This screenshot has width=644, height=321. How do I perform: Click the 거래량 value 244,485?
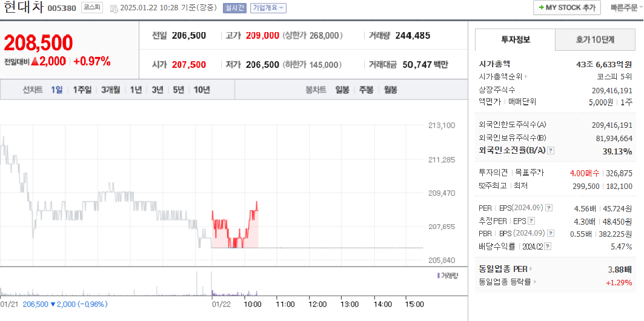click(x=413, y=36)
